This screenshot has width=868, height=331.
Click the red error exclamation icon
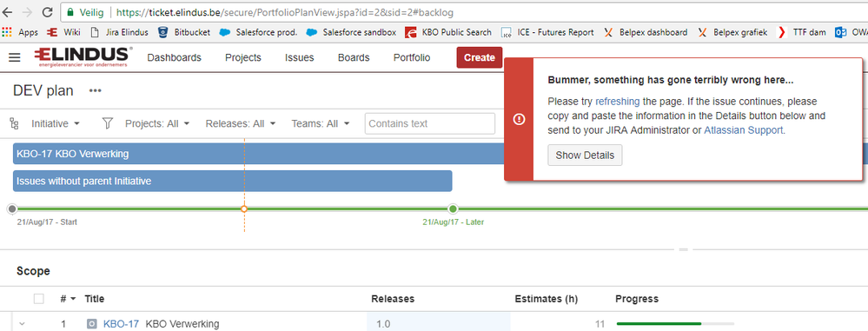[519, 119]
